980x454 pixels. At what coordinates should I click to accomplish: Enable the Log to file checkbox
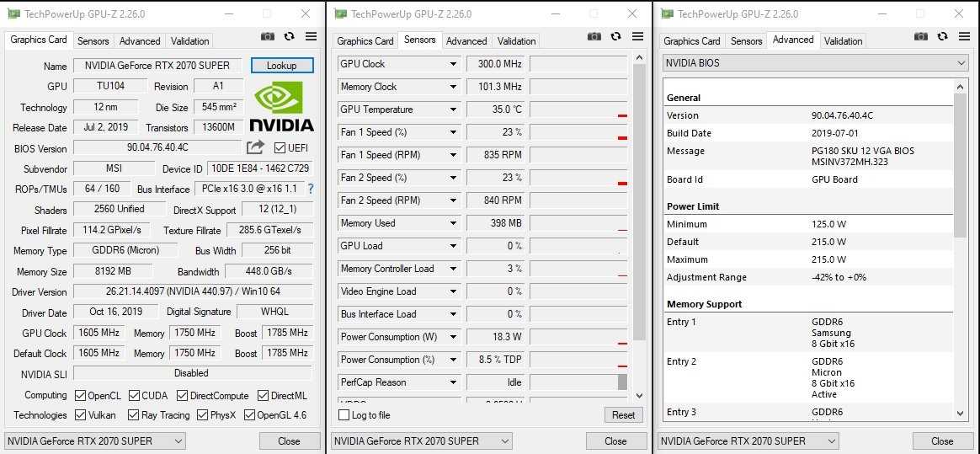click(344, 415)
